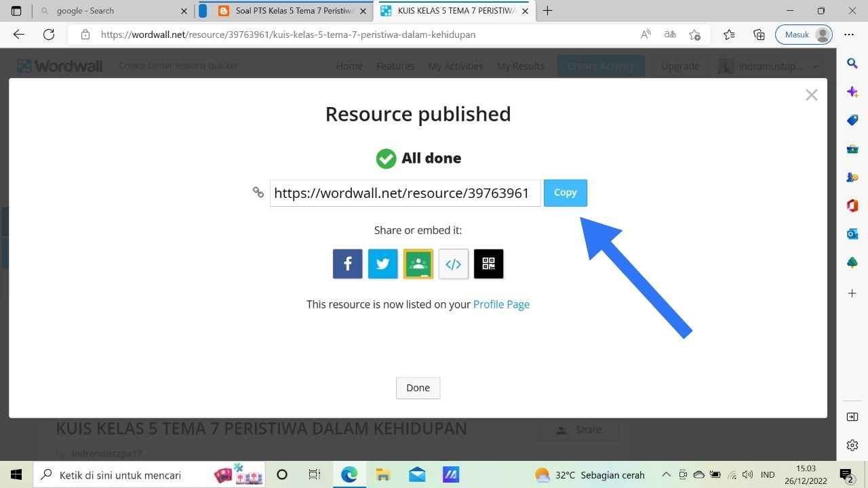Click the address bar URL
Image resolution: width=868 pixels, height=488 pixels.
click(288, 35)
